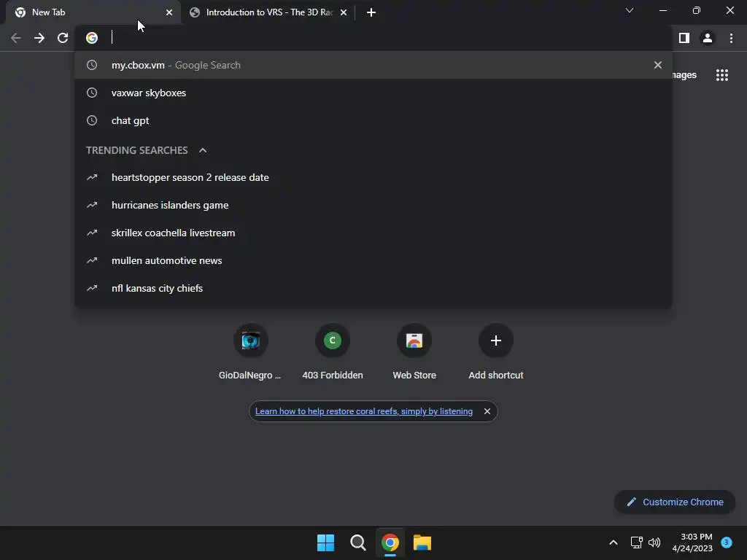
Task: Click the browser back arrow
Action: coord(16,38)
